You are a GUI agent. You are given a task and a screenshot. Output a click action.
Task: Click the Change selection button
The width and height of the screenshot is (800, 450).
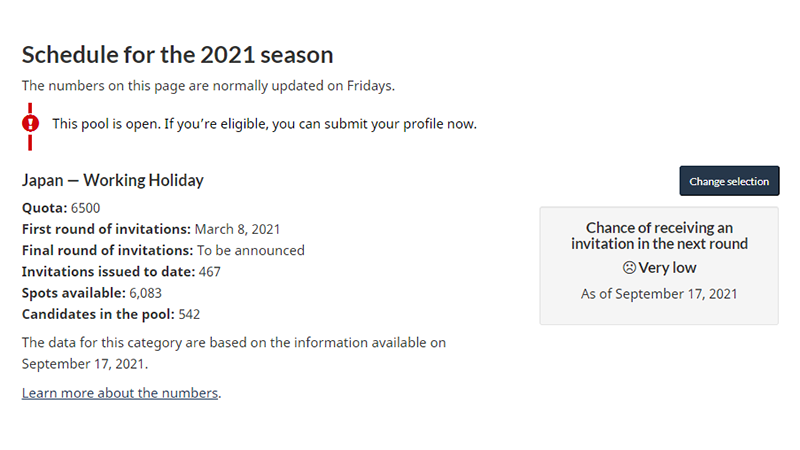729,181
